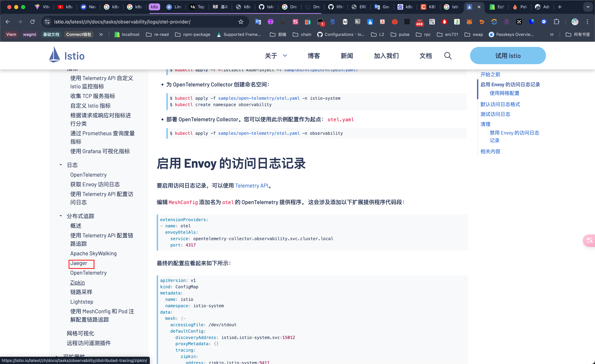
Task: Open 文档 in top navigation
Action: [x=426, y=56]
